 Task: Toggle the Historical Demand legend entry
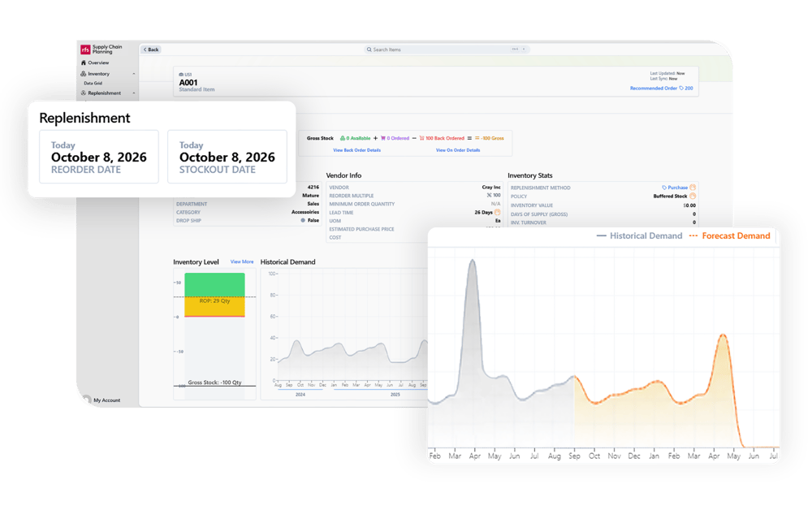tap(640, 236)
